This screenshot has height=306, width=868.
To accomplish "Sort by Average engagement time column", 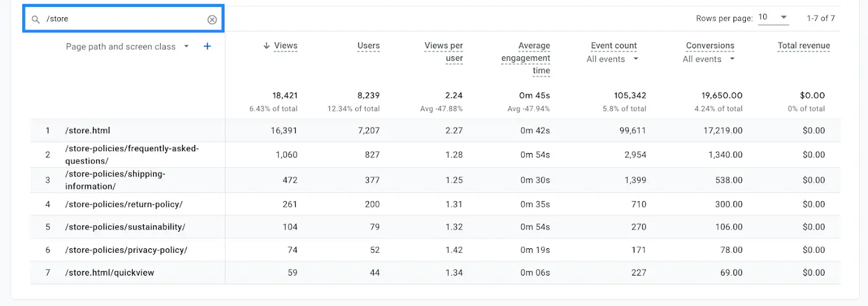I will click(x=526, y=58).
